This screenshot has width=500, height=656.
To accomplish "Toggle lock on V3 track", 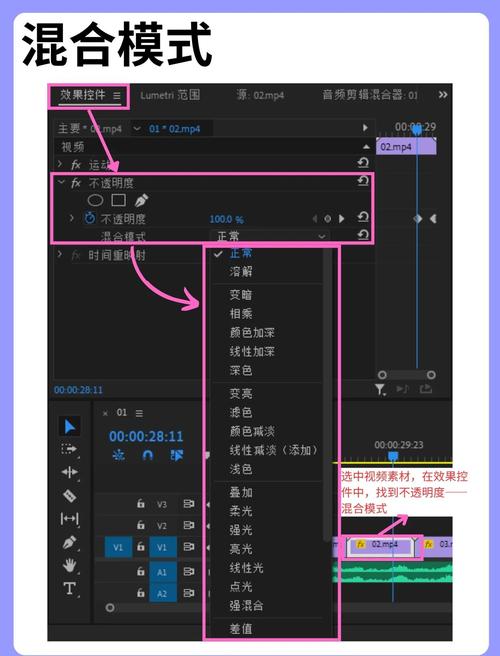I will (x=141, y=504).
